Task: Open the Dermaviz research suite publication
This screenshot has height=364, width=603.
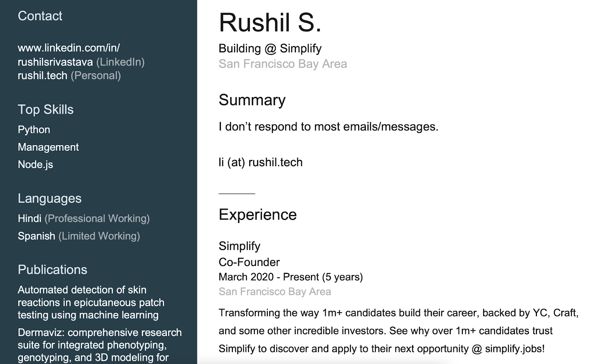Action: point(99,345)
